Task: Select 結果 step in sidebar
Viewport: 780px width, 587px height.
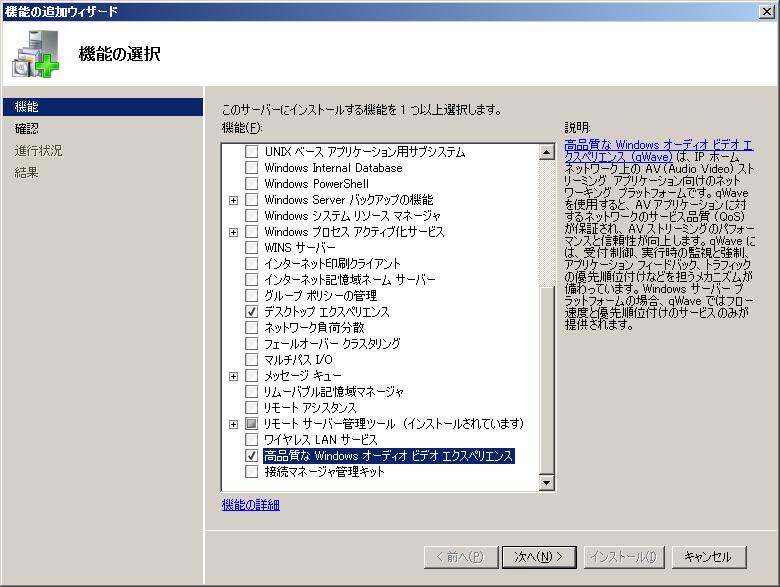Action: pyautogui.click(x=26, y=173)
